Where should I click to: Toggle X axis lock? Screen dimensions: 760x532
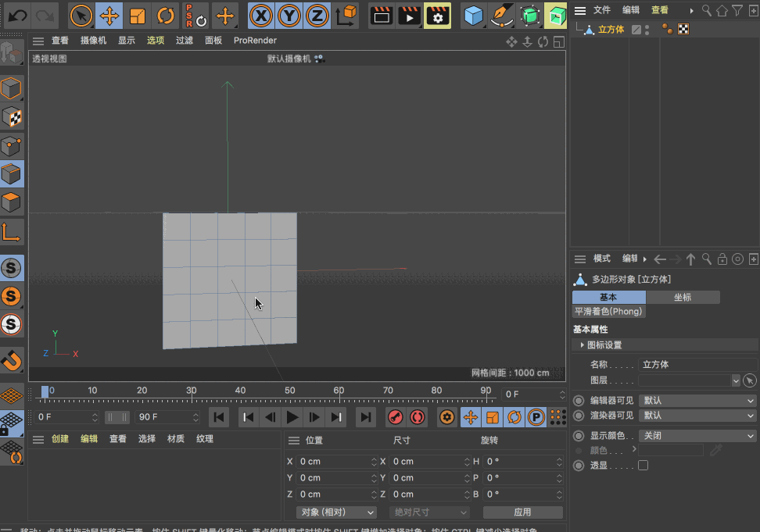tap(261, 16)
